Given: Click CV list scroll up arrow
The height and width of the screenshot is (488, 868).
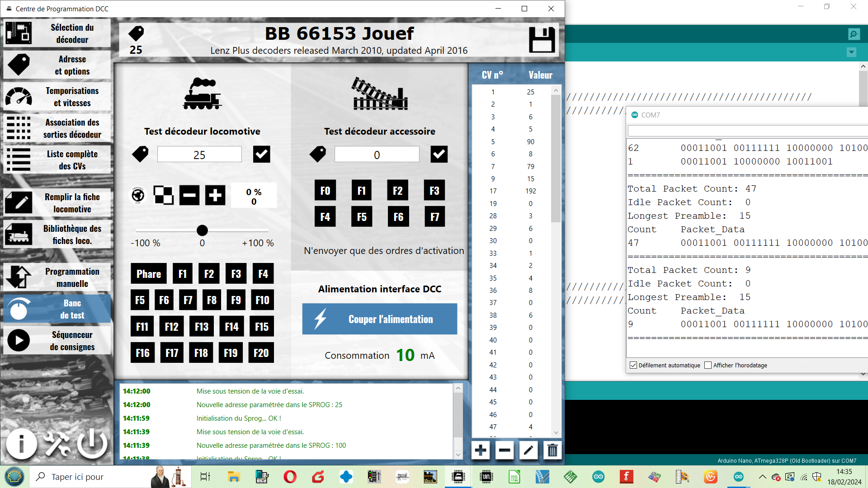Looking at the screenshot, I should (x=556, y=90).
